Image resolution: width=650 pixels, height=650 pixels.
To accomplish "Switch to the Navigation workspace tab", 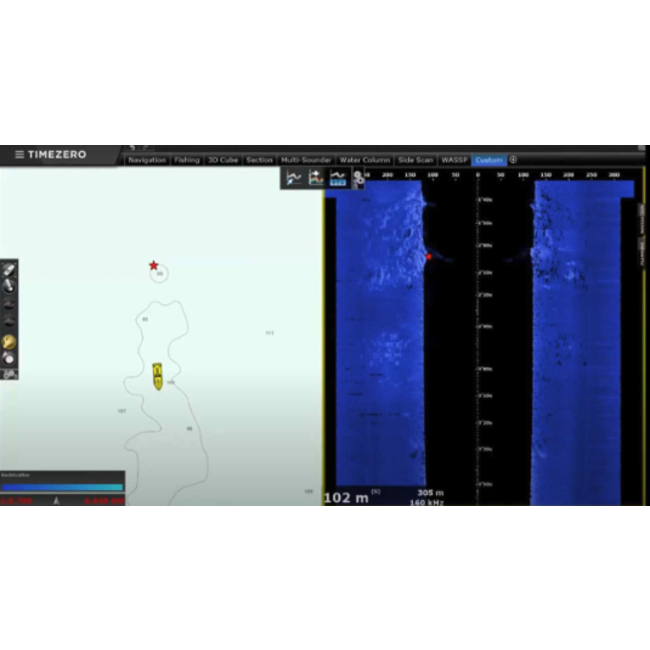I will (x=147, y=160).
